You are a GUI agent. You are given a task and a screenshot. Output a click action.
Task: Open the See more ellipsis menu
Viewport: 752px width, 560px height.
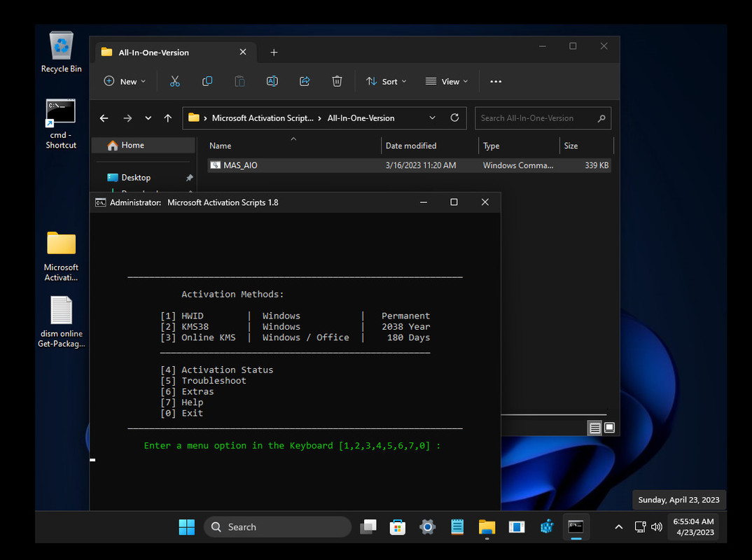click(496, 81)
